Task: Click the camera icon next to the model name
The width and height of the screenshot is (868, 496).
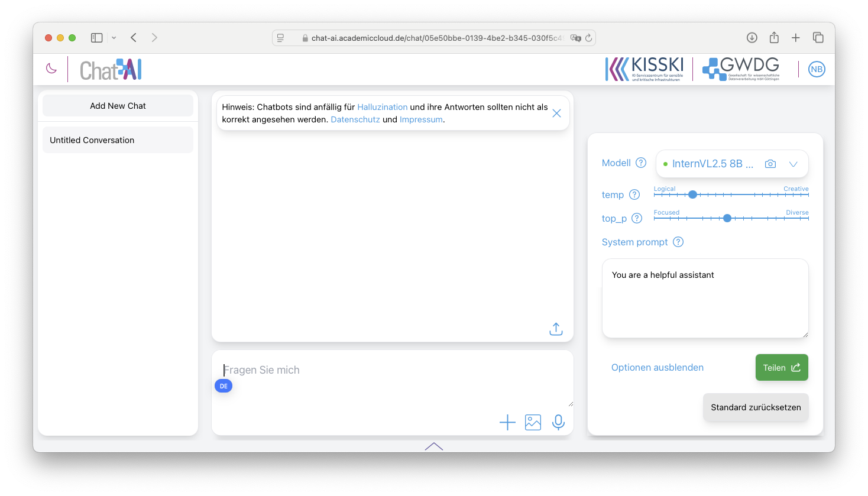Action: 770,163
